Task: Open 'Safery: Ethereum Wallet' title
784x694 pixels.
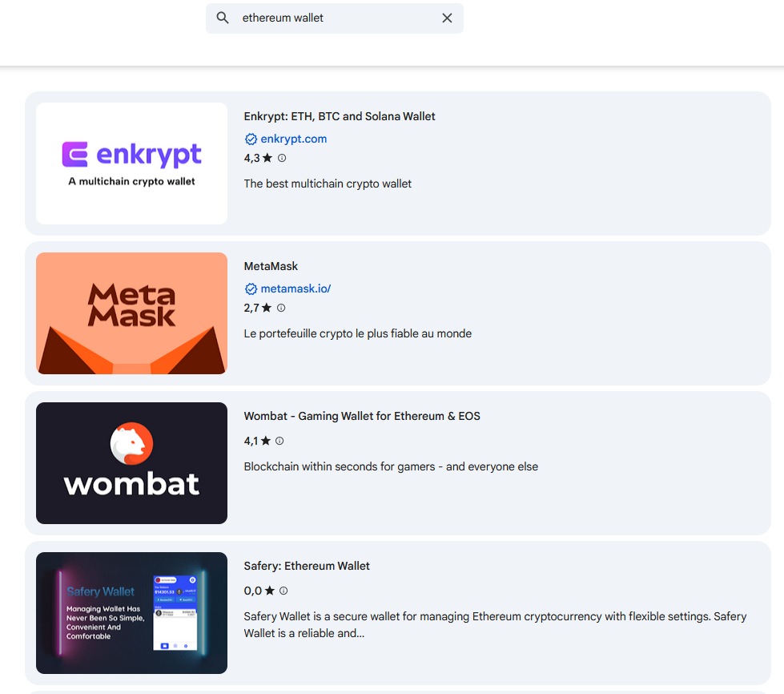Action: (x=307, y=566)
